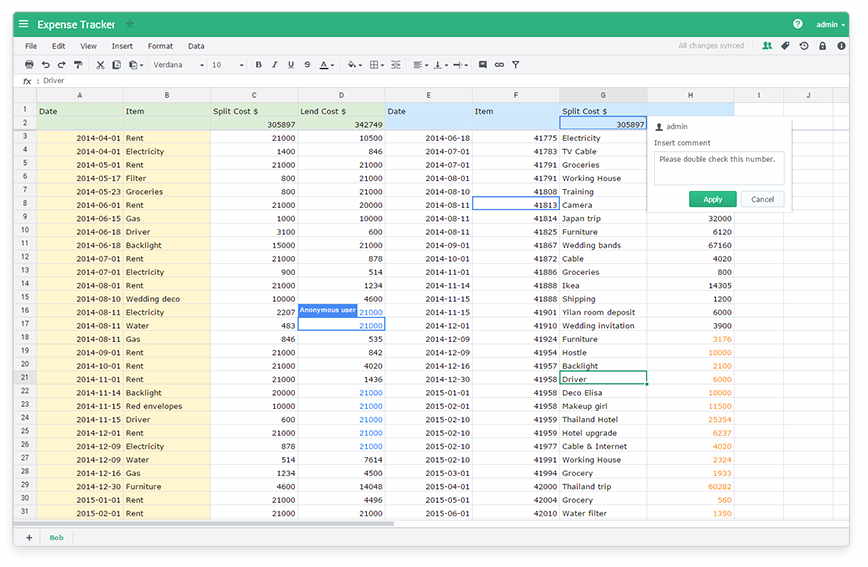Click the lock protection icon
Screen dimensions: 868x567
(x=822, y=46)
